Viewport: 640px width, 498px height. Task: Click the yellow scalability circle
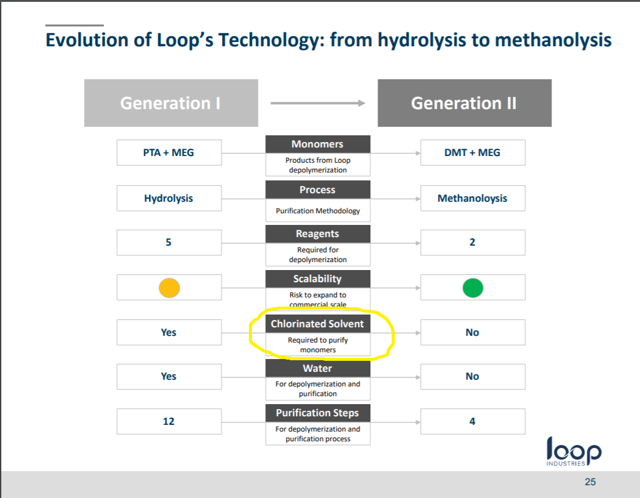169,288
